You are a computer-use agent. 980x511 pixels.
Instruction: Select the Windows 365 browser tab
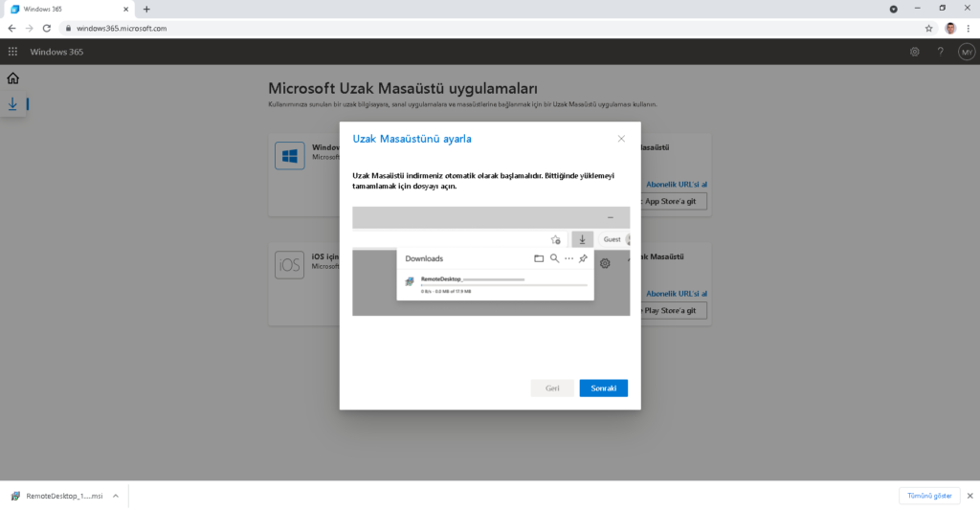[x=68, y=10]
